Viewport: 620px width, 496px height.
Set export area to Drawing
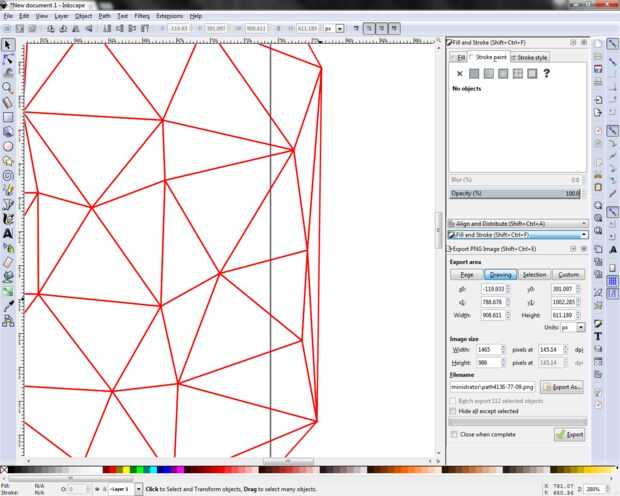point(501,275)
